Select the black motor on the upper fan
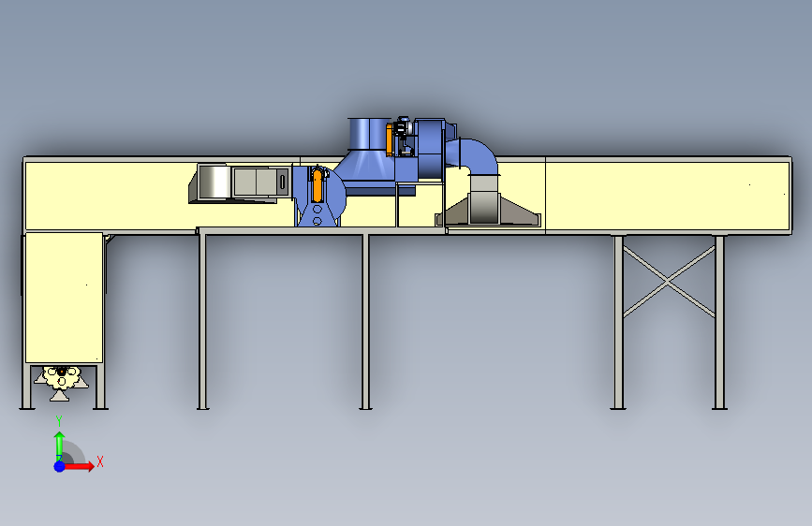812x526 pixels. click(x=403, y=127)
